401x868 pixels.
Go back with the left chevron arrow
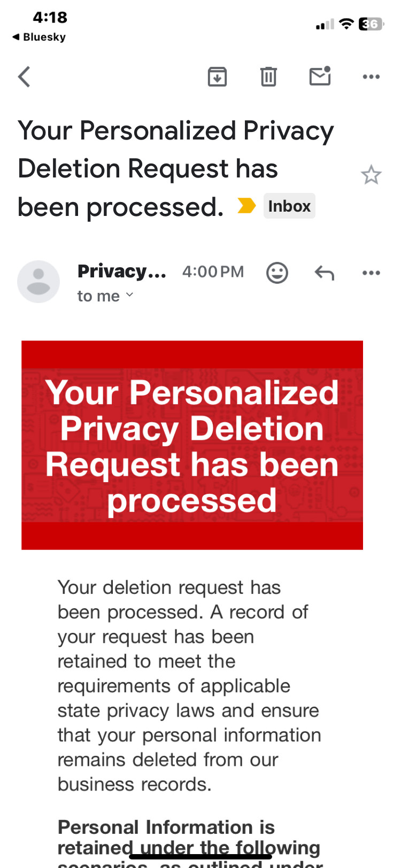(24, 76)
